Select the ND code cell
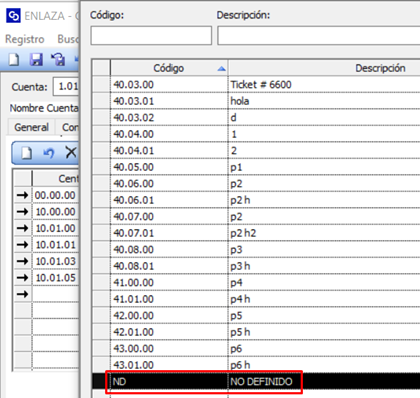Viewport: 420px width, 398px height. pos(169,381)
